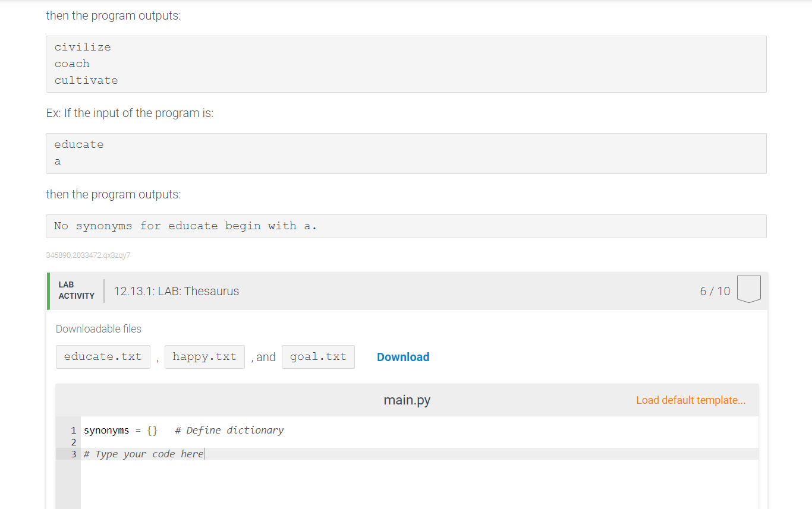Click the completion badge icon beside 6 / 10
Screen dimensions: 812x509
pyautogui.click(x=748, y=290)
